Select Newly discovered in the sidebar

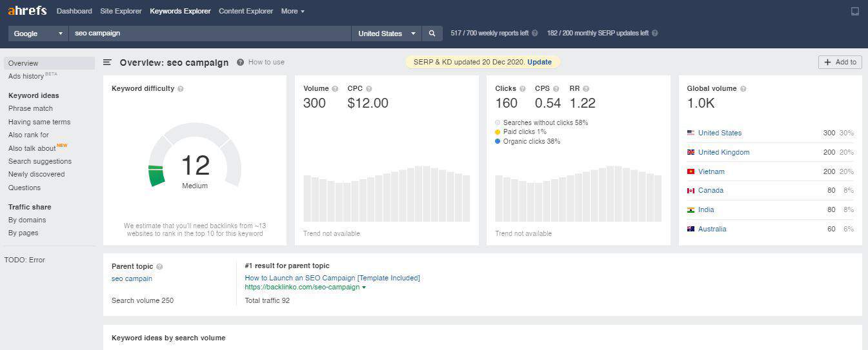tap(36, 174)
